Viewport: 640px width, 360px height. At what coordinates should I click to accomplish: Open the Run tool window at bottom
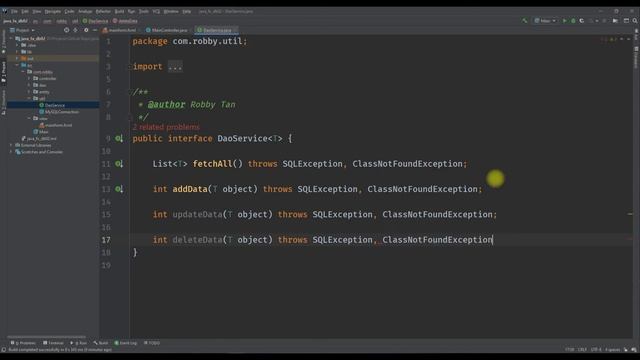click(x=79, y=343)
